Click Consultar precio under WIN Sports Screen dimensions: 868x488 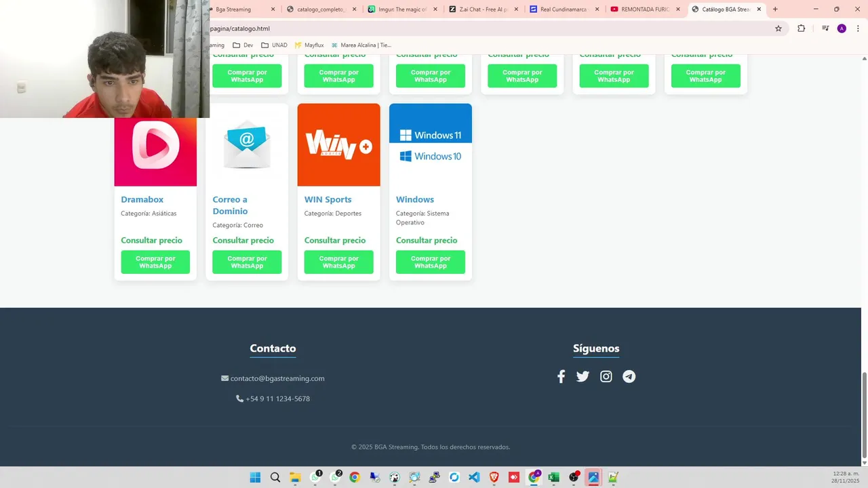(x=335, y=240)
